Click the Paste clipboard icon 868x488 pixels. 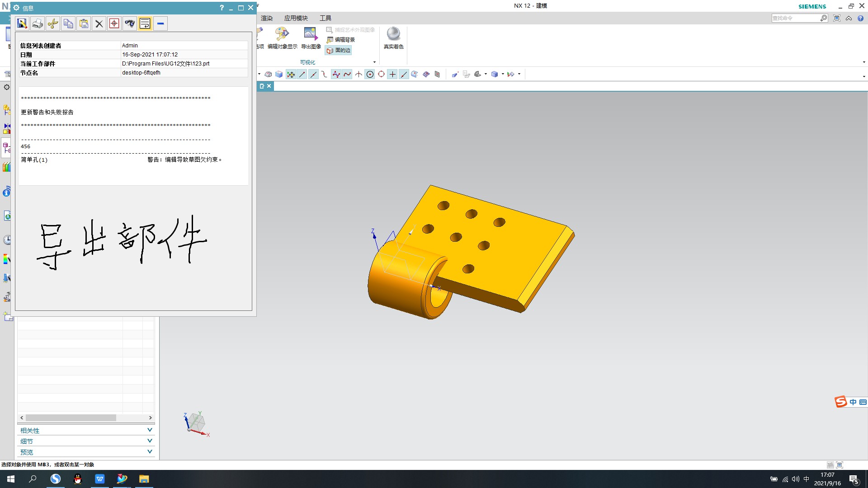(84, 23)
